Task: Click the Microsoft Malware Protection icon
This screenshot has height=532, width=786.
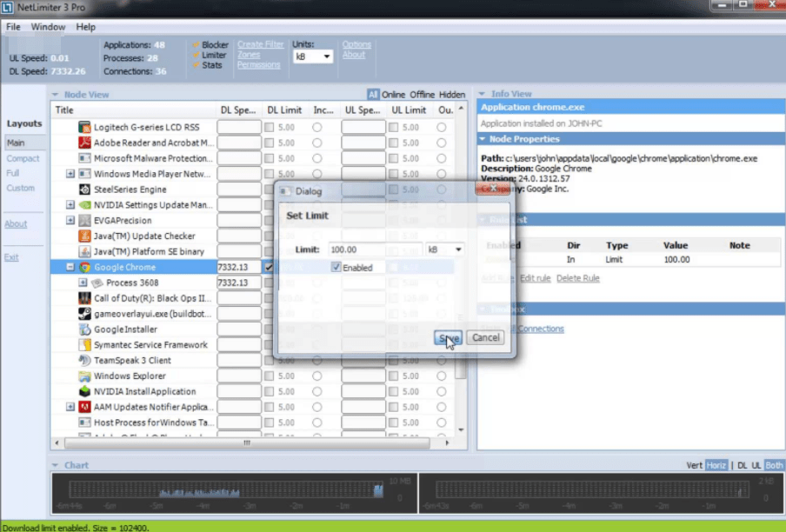Action: click(84, 158)
